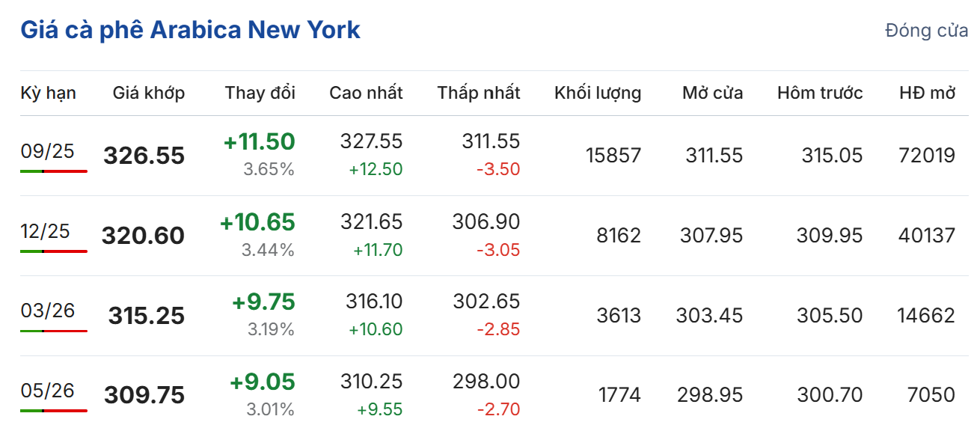The image size is (980, 434).
Task: Click the Kỳ hạn column header
Action: (x=48, y=93)
